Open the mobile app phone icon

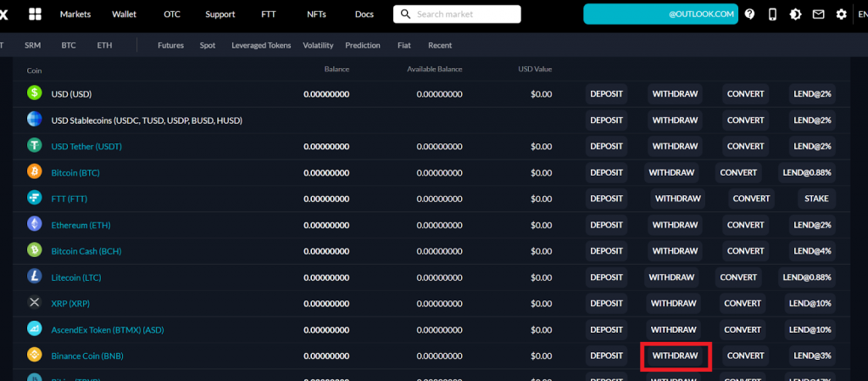[x=772, y=14]
